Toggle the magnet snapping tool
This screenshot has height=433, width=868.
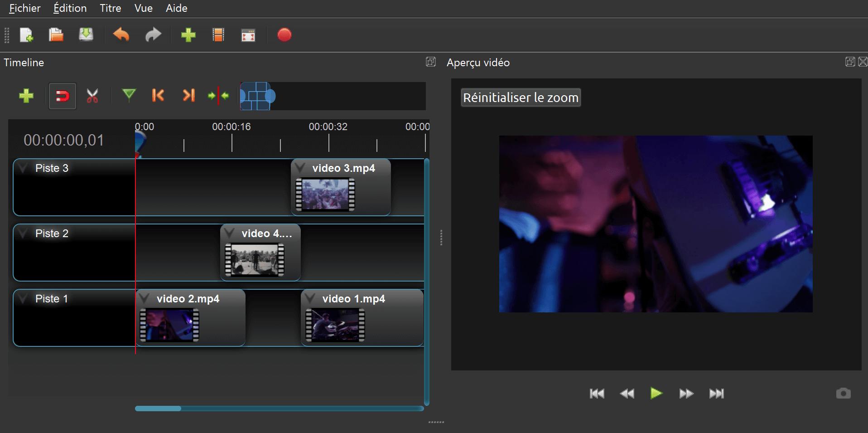coord(63,96)
